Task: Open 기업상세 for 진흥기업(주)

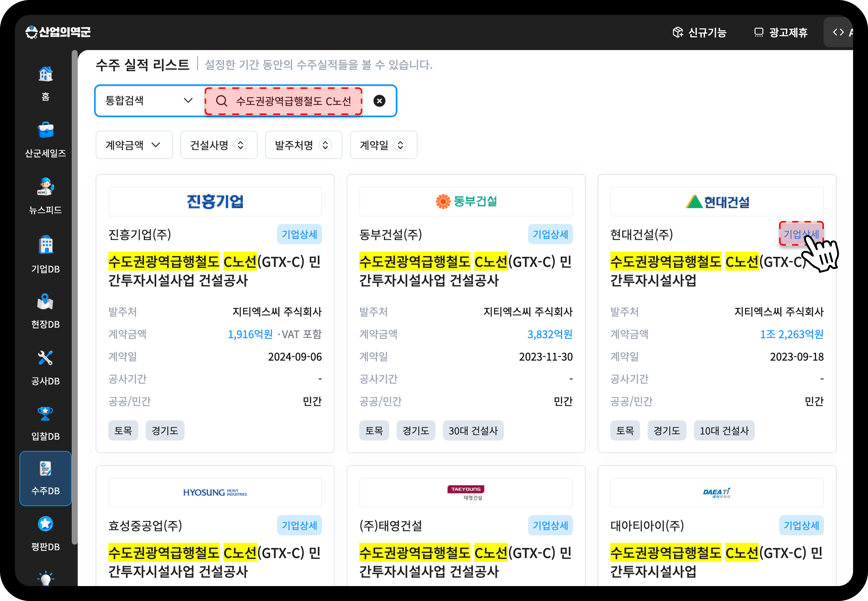Action: 300,234
